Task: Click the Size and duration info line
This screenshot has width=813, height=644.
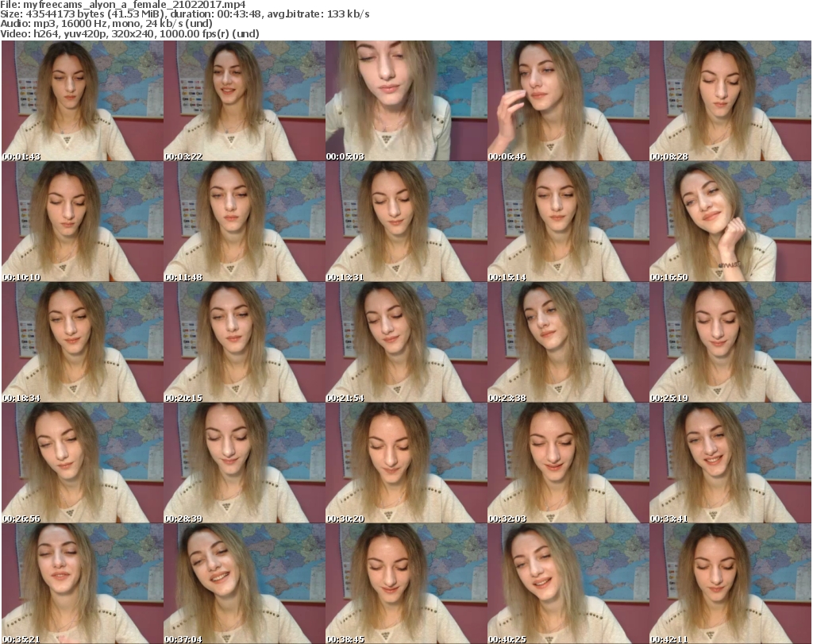Action: pyautogui.click(x=184, y=14)
